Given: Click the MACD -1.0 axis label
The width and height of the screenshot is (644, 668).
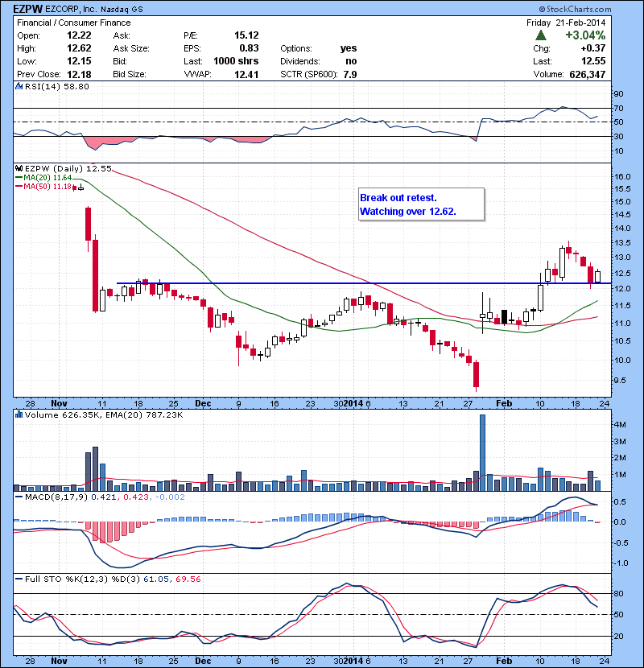Looking at the screenshot, I should click(621, 563).
